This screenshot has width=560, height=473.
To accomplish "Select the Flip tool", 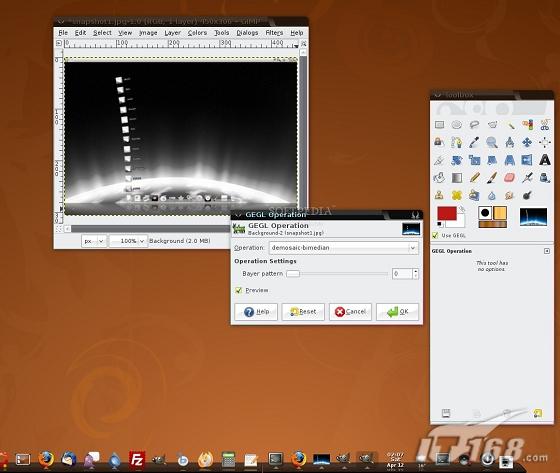I will click(x=527, y=160).
